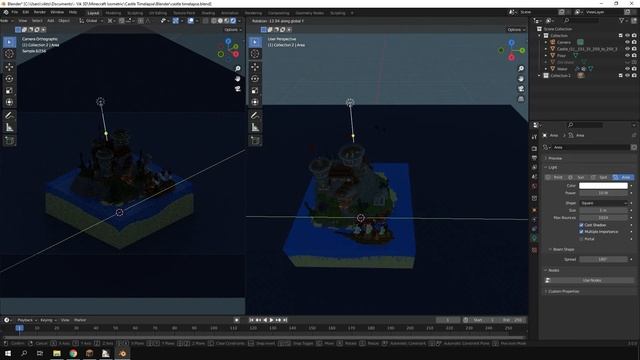The image size is (640, 360).
Task: Hide the Water object with eye icon
Action: pos(627,69)
